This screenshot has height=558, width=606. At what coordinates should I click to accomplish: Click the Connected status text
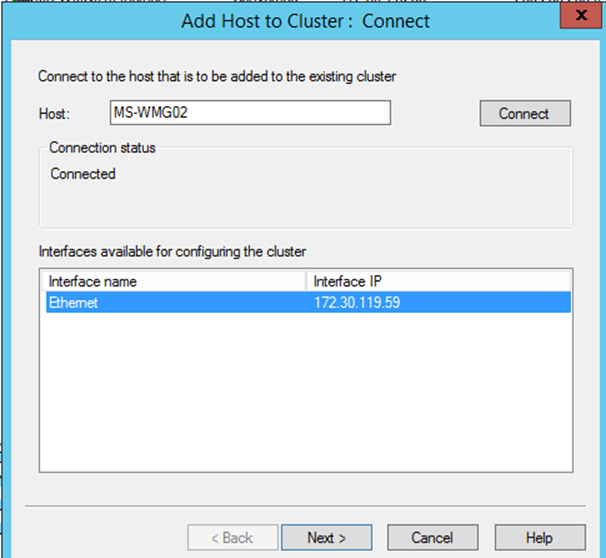pos(83,174)
